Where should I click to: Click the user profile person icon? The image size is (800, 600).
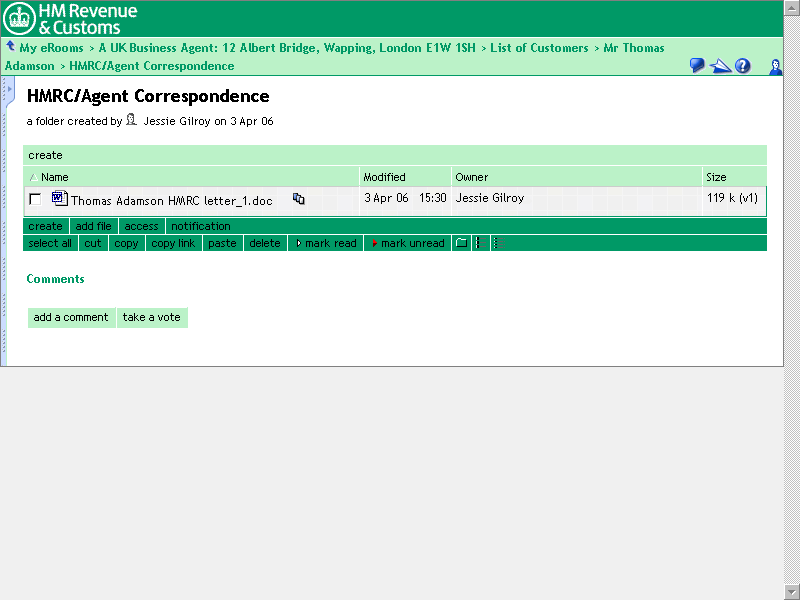point(775,66)
